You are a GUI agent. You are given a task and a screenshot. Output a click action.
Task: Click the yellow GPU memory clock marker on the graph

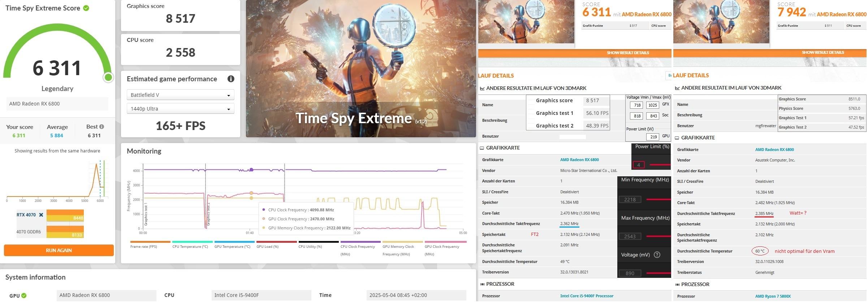click(x=251, y=198)
